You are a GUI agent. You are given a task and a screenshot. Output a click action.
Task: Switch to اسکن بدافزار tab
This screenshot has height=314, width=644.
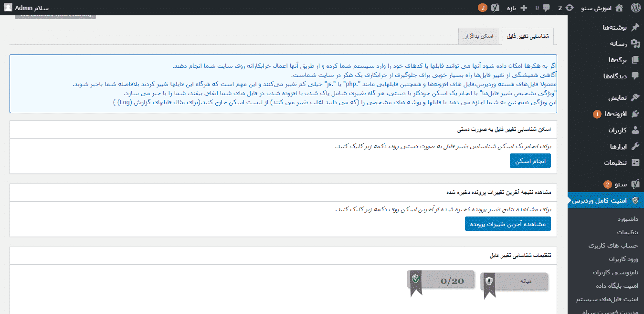(x=478, y=36)
